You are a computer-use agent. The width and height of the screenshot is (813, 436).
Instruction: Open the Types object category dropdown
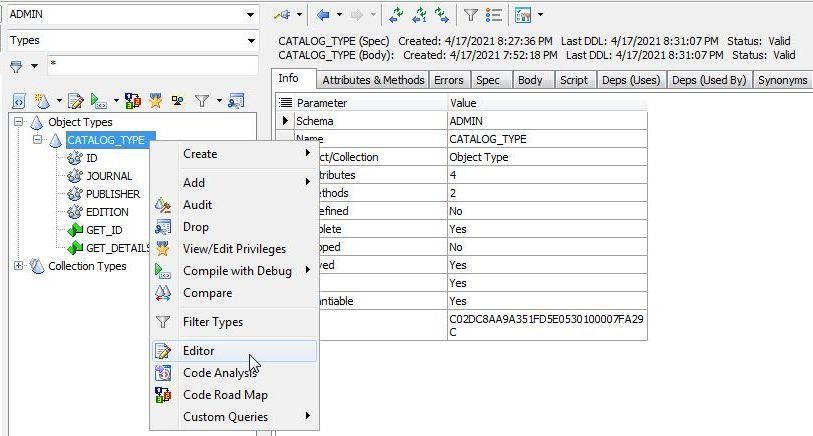click(250, 41)
